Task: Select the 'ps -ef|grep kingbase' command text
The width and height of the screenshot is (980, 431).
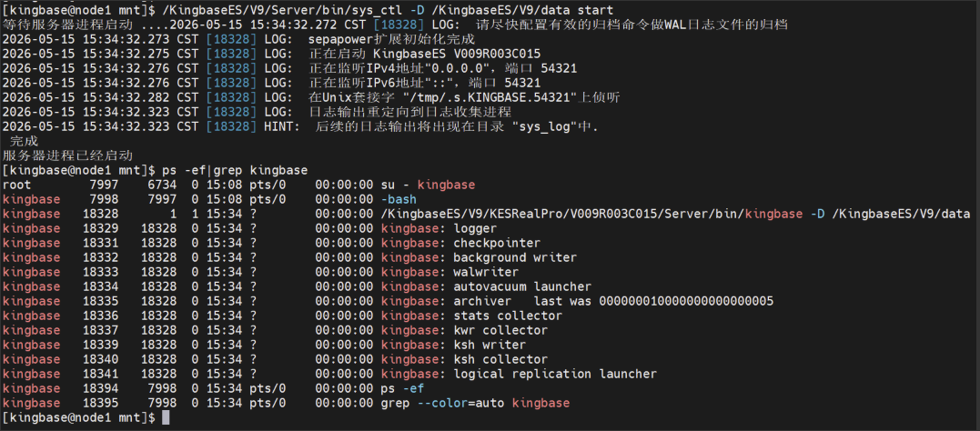Action: (235, 171)
